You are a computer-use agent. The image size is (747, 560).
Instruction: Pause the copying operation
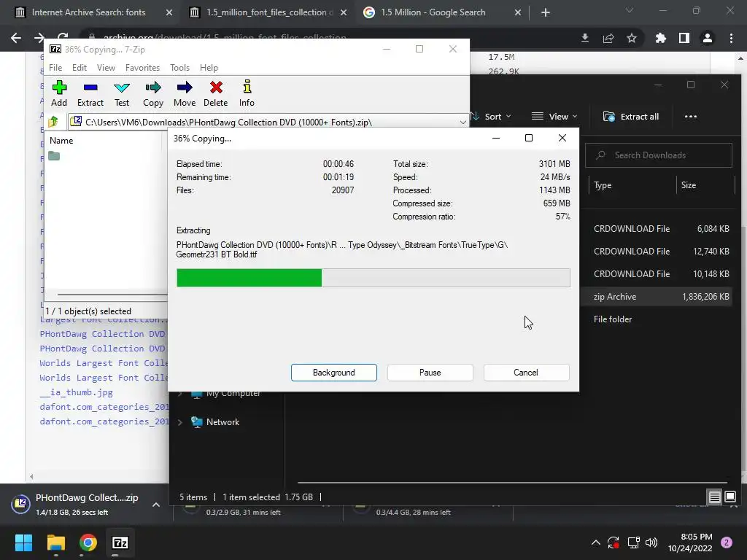click(430, 373)
